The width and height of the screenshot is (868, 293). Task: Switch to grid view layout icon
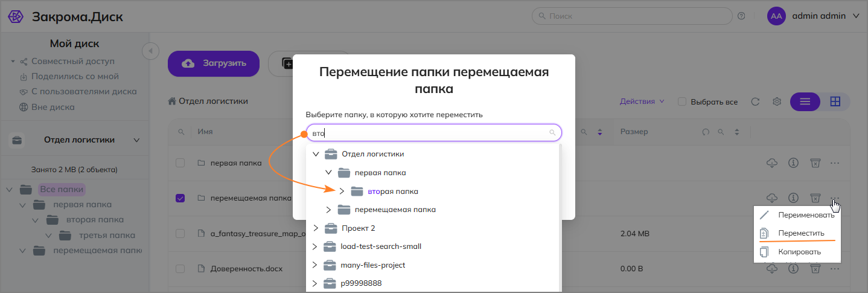click(835, 101)
